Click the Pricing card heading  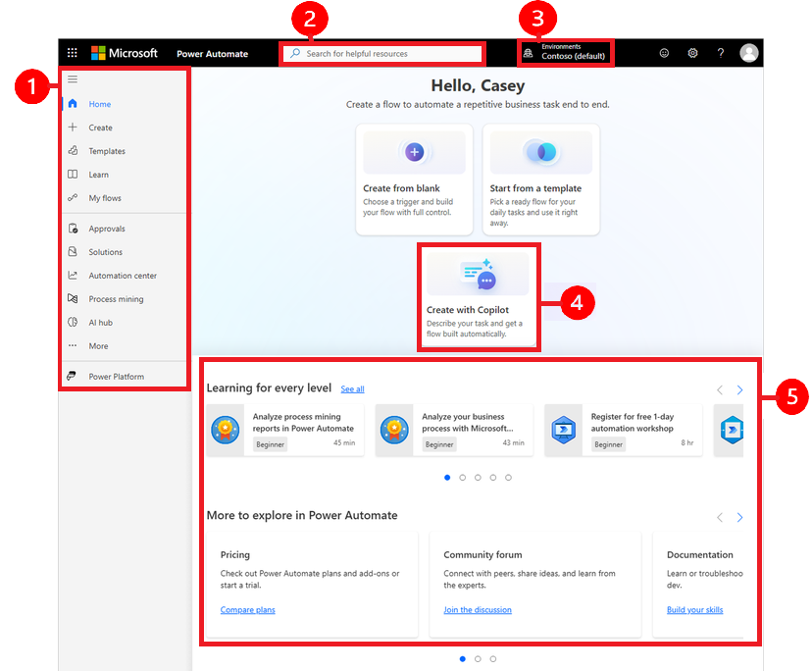click(235, 554)
